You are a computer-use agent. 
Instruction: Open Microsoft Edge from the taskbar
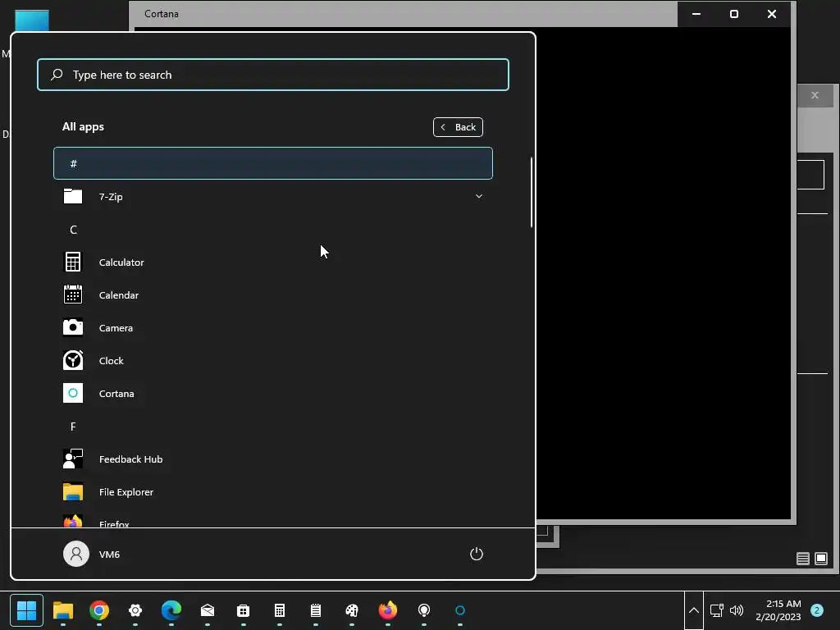point(171,610)
